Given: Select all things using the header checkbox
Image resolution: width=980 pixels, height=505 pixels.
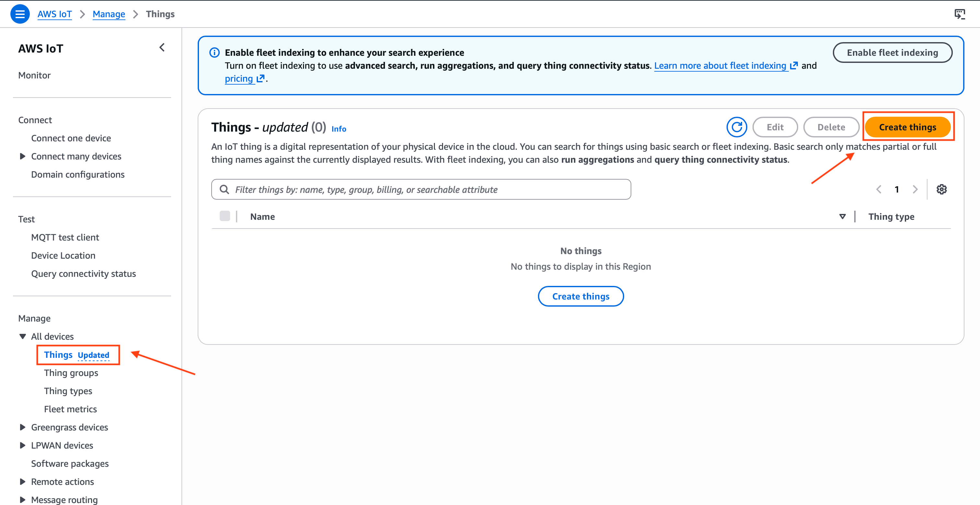Looking at the screenshot, I should 225,216.
